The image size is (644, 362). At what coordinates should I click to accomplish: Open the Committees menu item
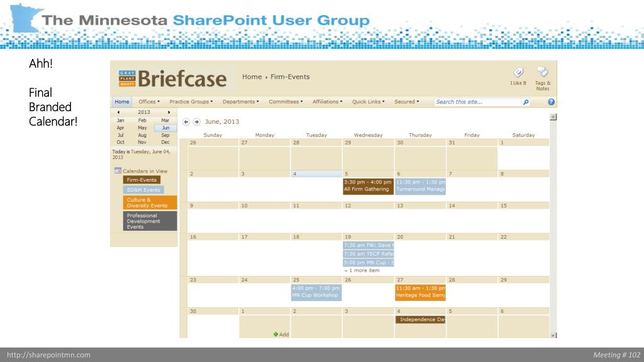286,102
